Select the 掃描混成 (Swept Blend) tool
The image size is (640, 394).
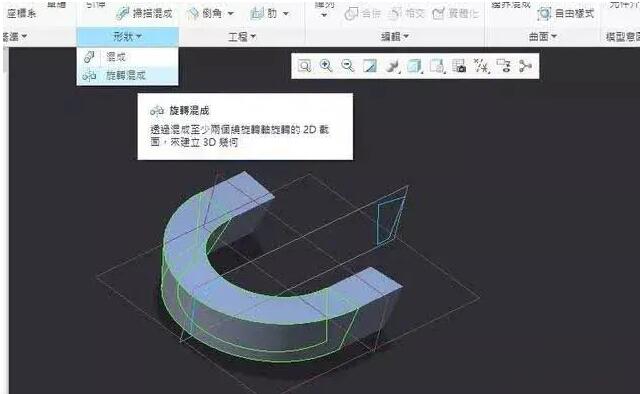(144, 13)
